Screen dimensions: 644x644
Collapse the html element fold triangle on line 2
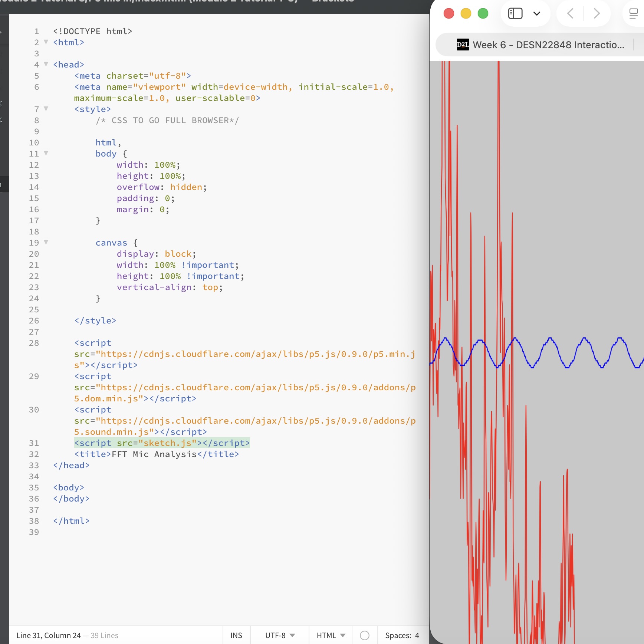46,42
